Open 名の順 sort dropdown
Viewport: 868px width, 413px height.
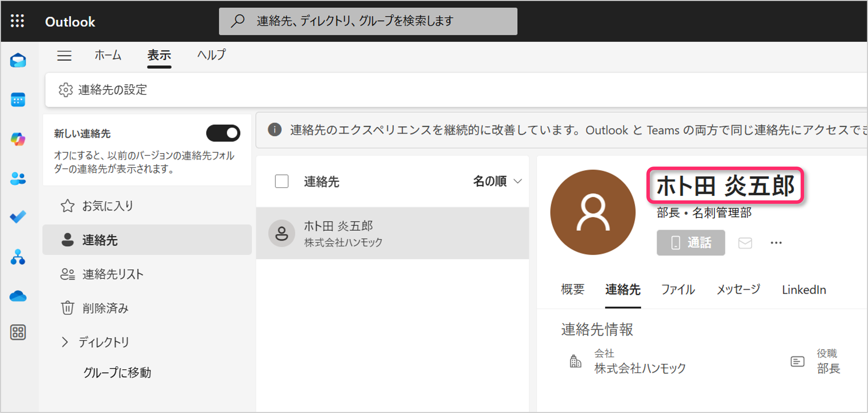point(497,182)
